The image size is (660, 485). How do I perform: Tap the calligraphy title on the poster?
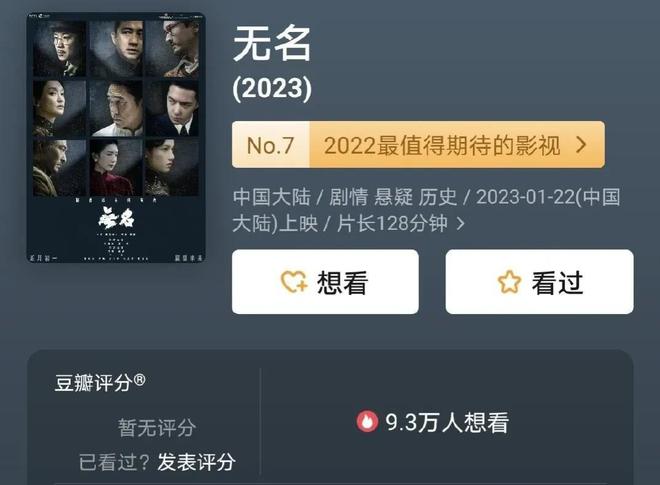[x=116, y=218]
